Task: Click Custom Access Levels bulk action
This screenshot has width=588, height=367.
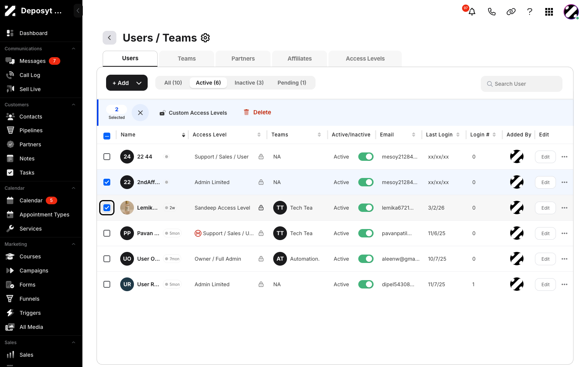Action: click(193, 113)
